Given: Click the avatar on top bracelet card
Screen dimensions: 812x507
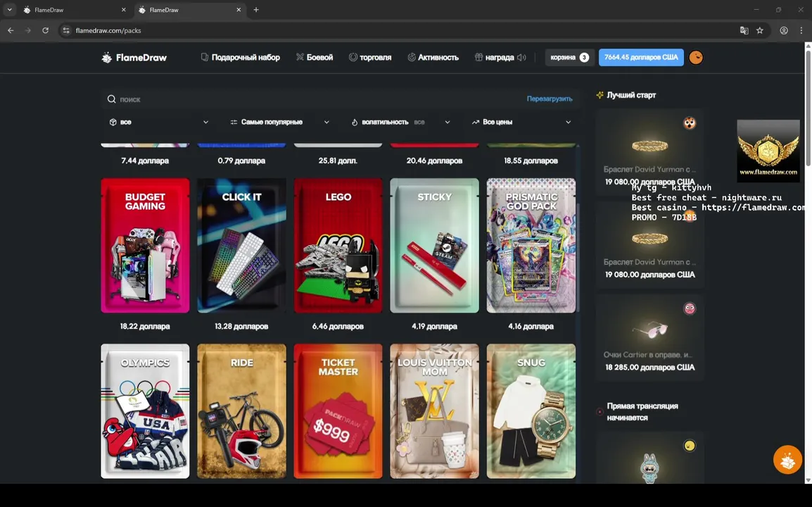Looking at the screenshot, I should coord(690,123).
